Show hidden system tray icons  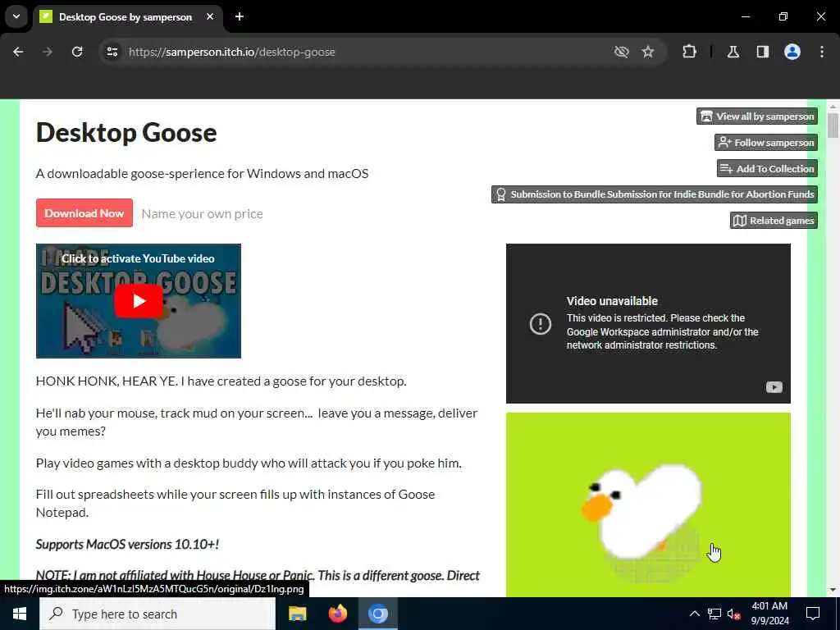point(694,614)
